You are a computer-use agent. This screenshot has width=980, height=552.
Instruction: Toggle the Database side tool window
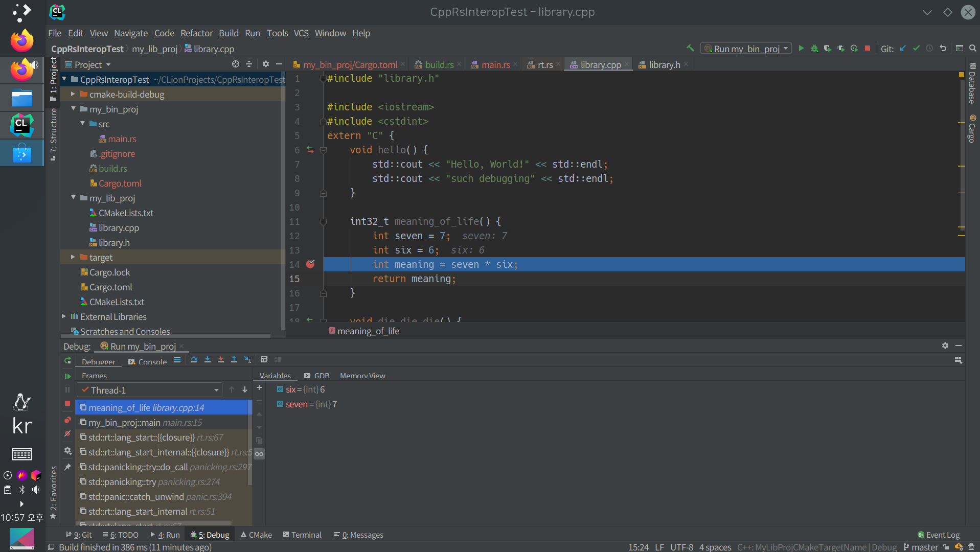pyautogui.click(x=972, y=83)
